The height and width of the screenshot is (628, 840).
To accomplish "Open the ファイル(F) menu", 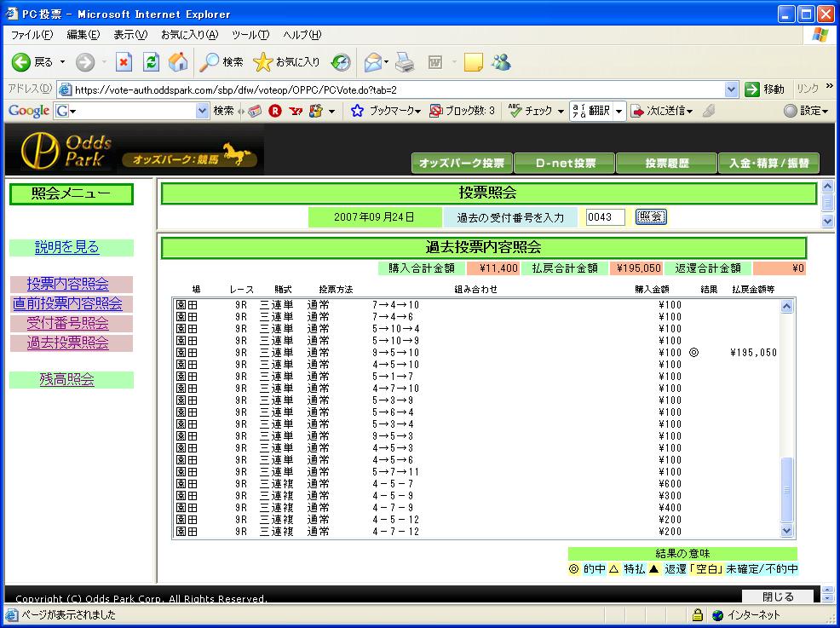I will tap(32, 35).
